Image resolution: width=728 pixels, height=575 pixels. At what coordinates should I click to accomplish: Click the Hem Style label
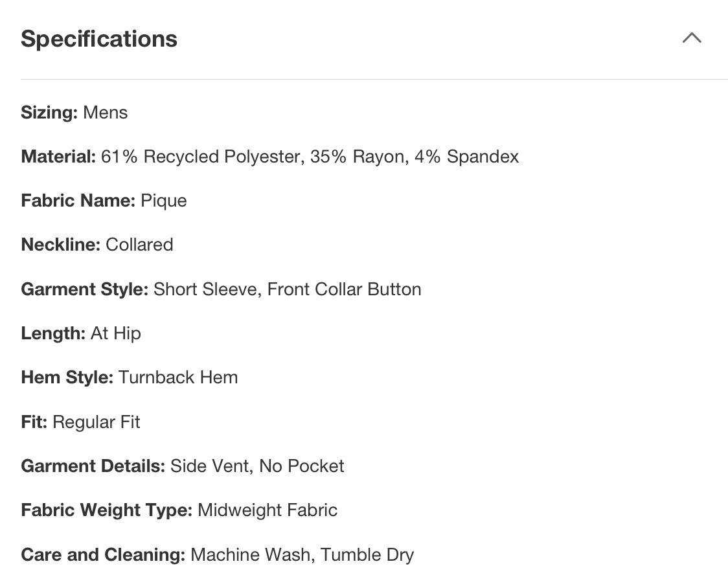(x=67, y=378)
